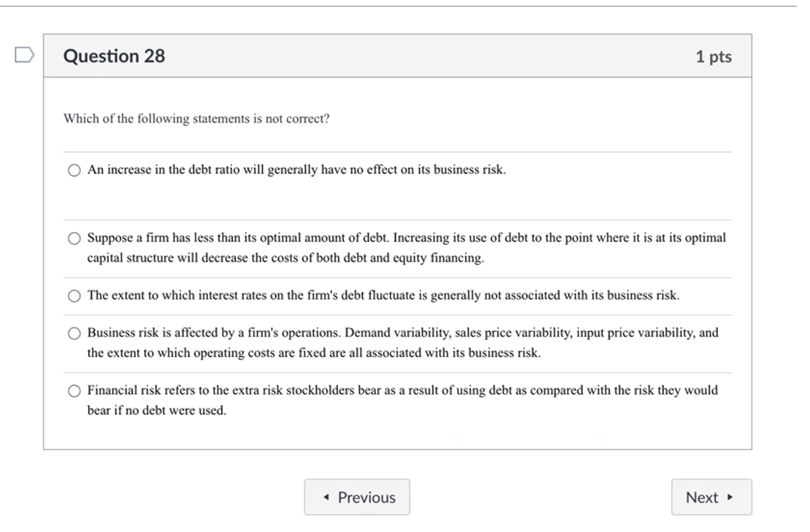
Task: Click the answer text about the firm's debt interest rates
Action: click(x=383, y=295)
